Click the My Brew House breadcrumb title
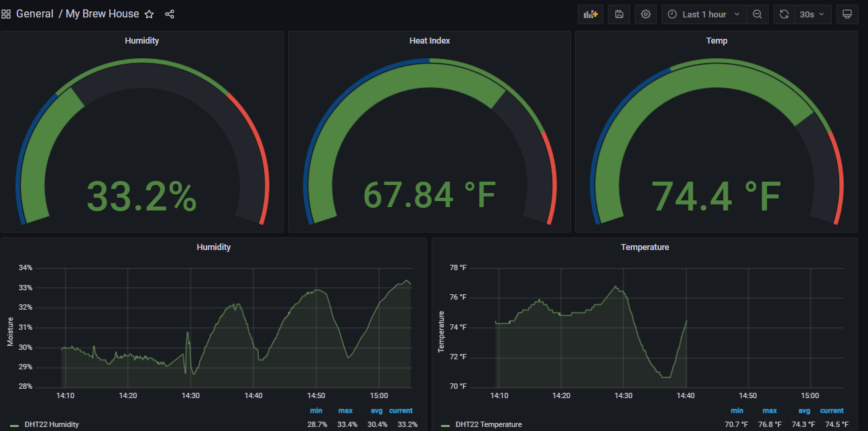868x431 pixels. pos(103,14)
